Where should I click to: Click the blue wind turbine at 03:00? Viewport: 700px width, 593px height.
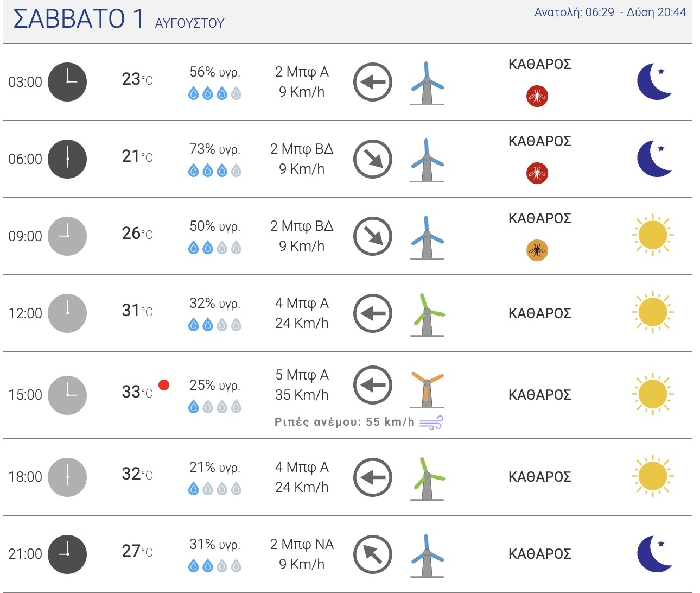click(x=427, y=83)
